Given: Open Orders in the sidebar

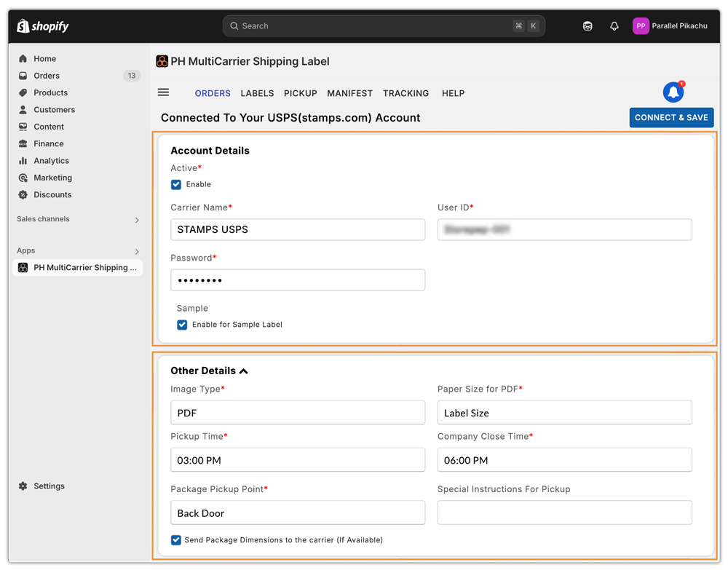Looking at the screenshot, I should (x=47, y=76).
